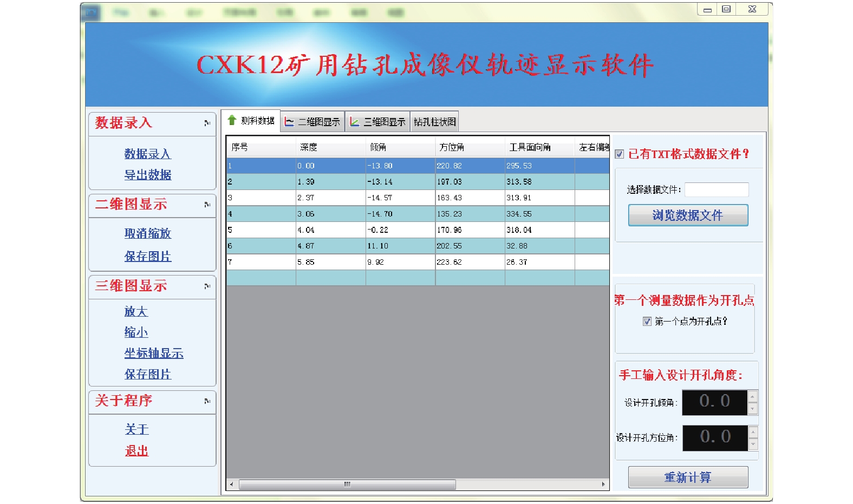Click the 选择数据文件 input field
This screenshot has width=853, height=504.
pos(717,189)
